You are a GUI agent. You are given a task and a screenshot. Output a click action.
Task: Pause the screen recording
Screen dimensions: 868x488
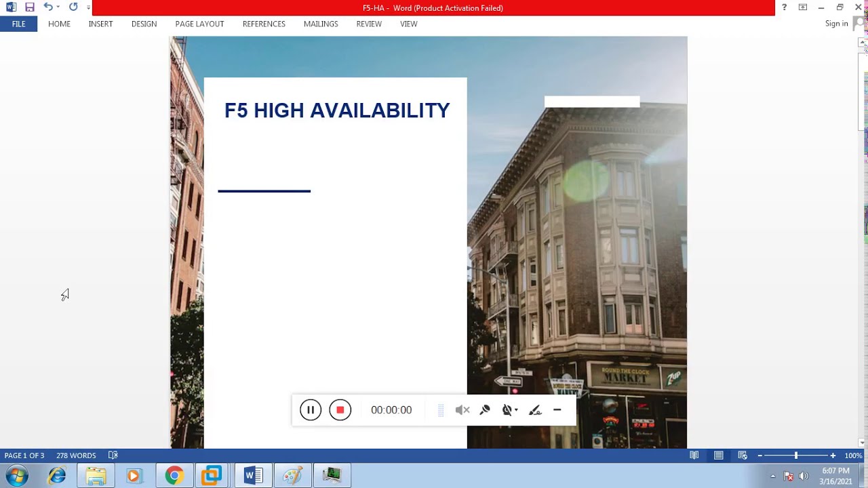click(311, 410)
